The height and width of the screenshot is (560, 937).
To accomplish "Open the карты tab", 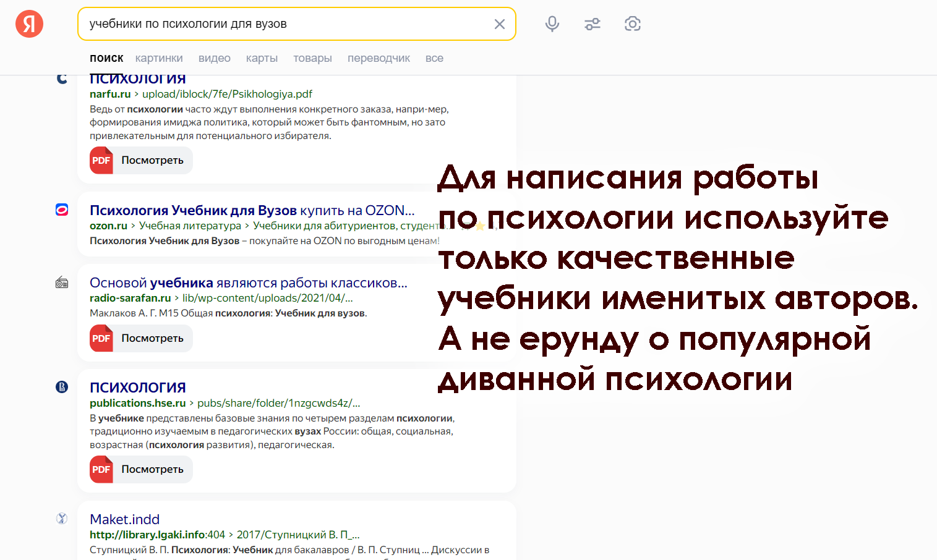I will tap(262, 58).
